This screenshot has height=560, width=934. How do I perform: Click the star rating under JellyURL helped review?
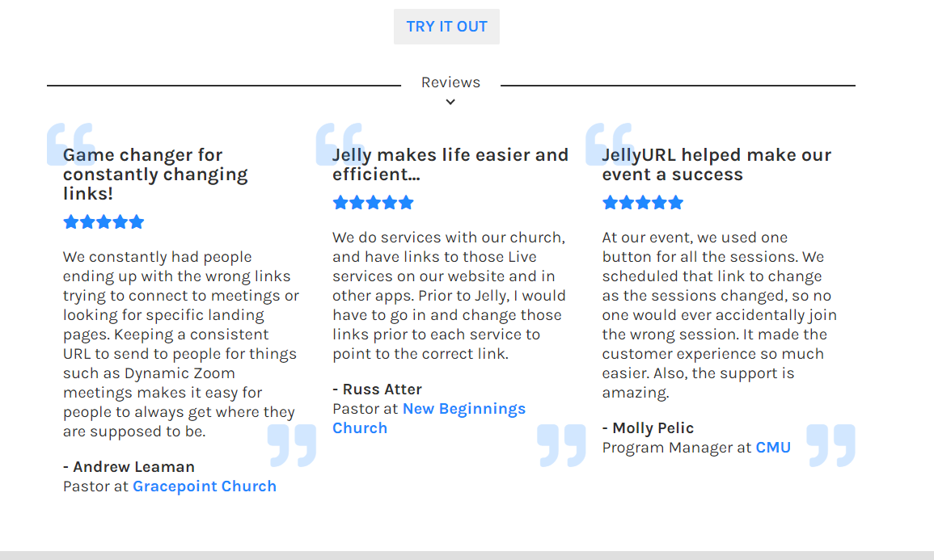[643, 202]
